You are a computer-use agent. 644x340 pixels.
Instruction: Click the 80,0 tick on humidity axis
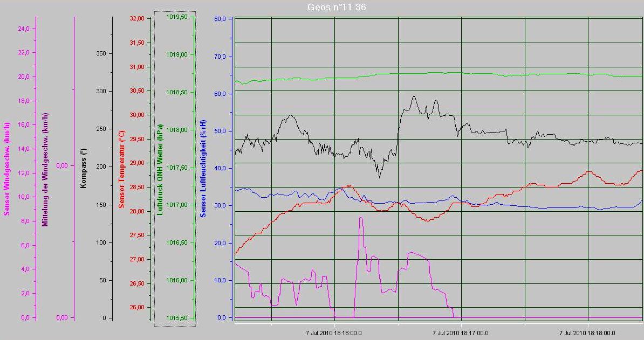(220, 19)
